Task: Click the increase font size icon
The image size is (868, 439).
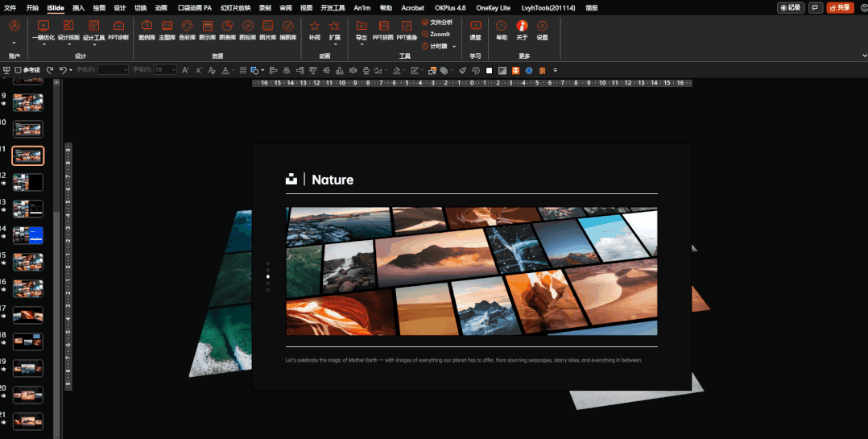Action: (x=185, y=70)
